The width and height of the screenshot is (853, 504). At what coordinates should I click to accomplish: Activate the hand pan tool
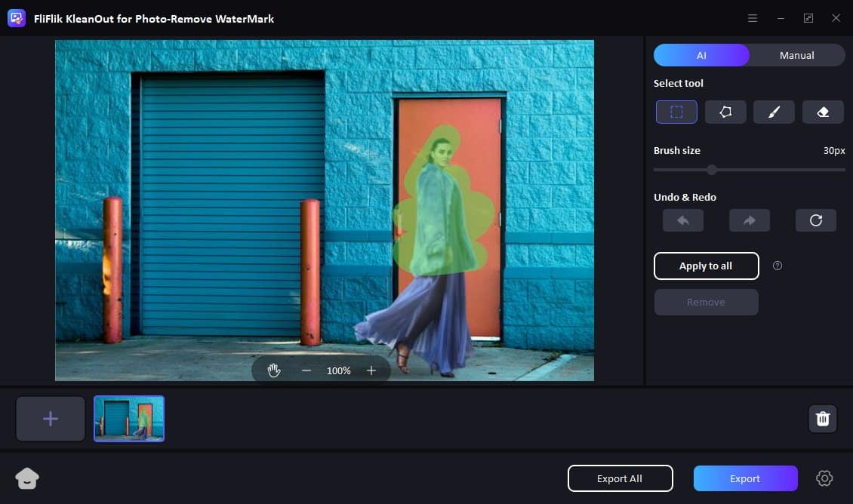[x=274, y=370]
